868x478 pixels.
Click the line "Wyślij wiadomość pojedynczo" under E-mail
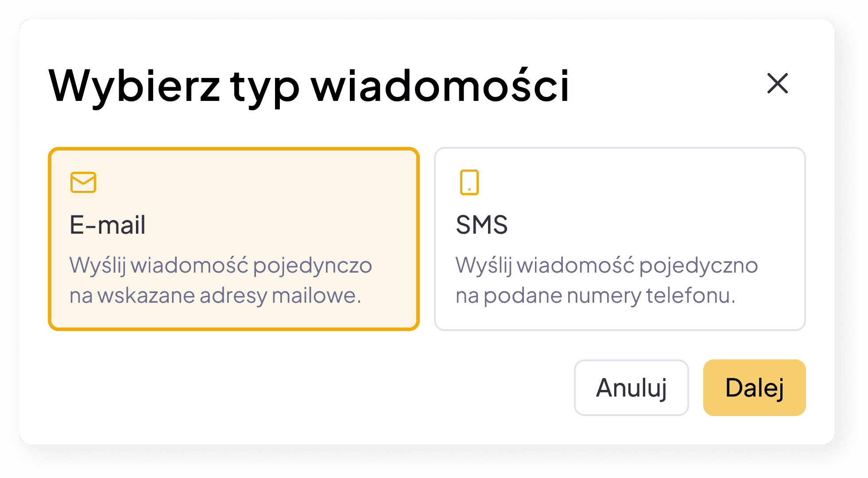tap(221, 266)
